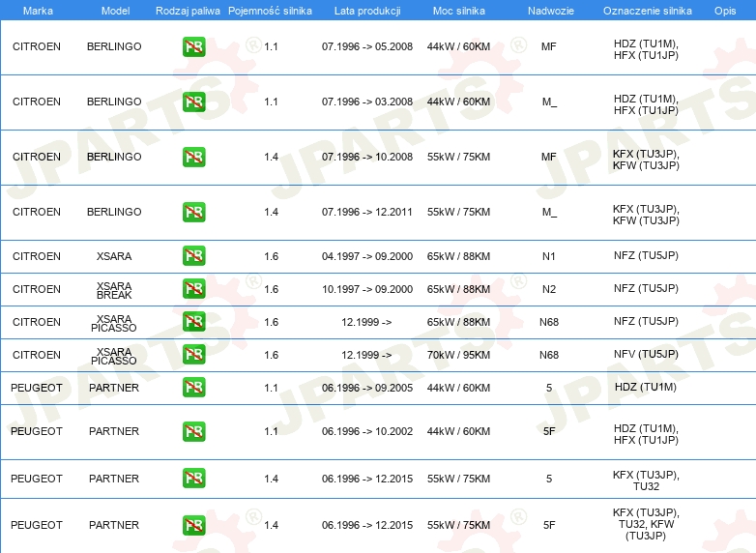Select the XSARA BREAK model cell

114,290
